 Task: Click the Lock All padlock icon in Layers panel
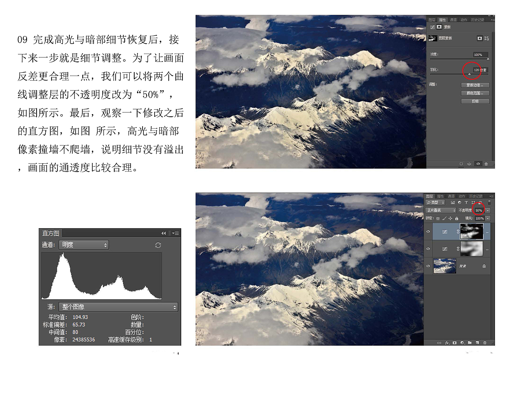tap(456, 219)
